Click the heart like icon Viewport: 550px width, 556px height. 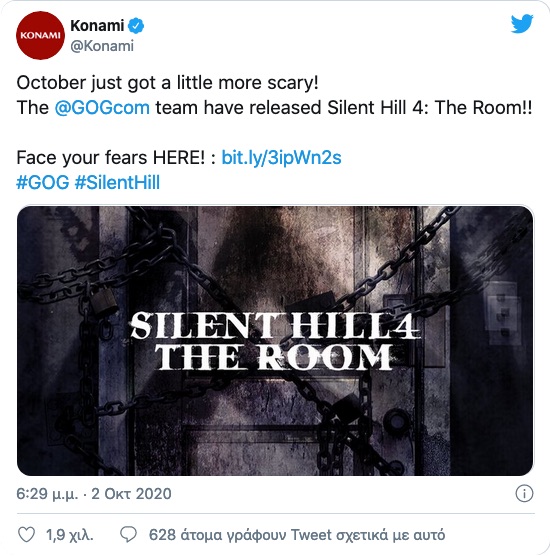[27, 535]
